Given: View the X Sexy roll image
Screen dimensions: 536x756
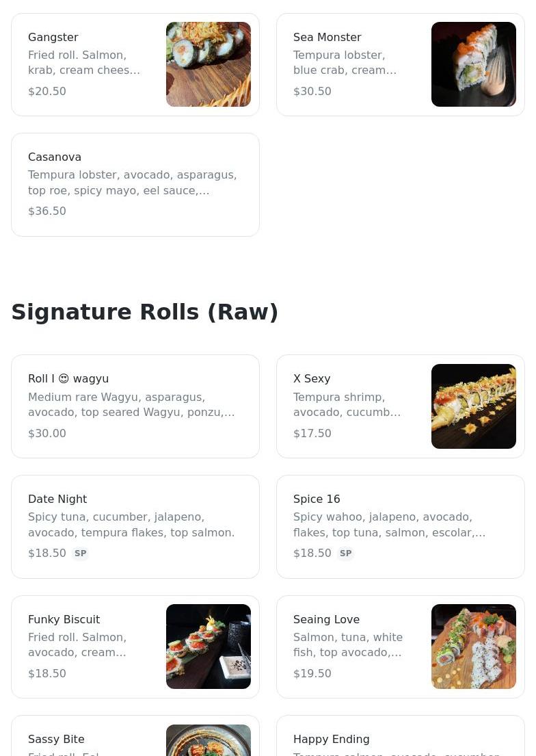Looking at the screenshot, I should (x=473, y=406).
